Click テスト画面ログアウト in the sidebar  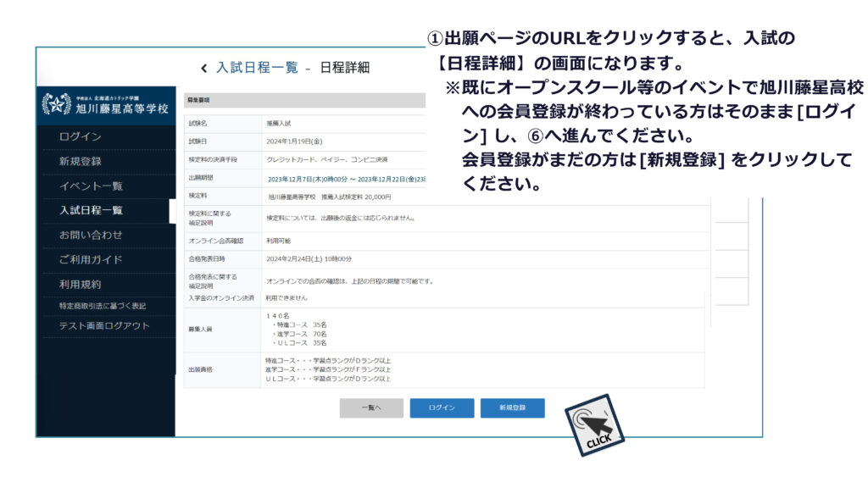click(x=104, y=326)
